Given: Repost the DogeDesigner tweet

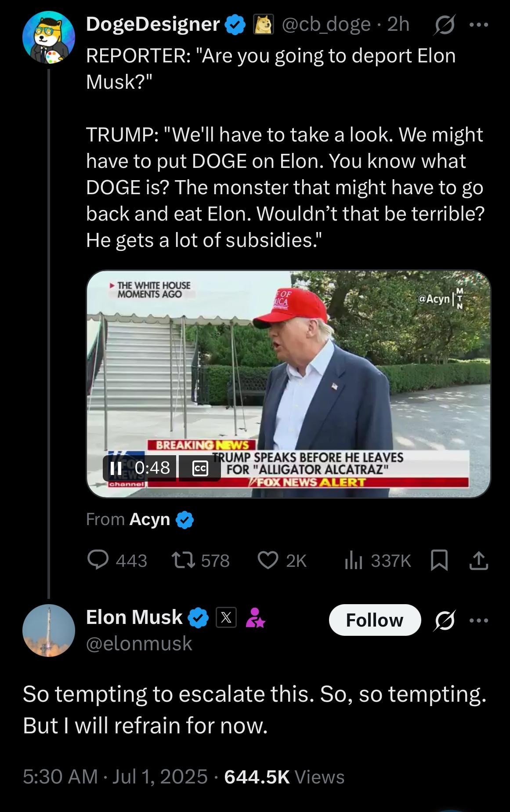Looking at the screenshot, I should [x=180, y=560].
